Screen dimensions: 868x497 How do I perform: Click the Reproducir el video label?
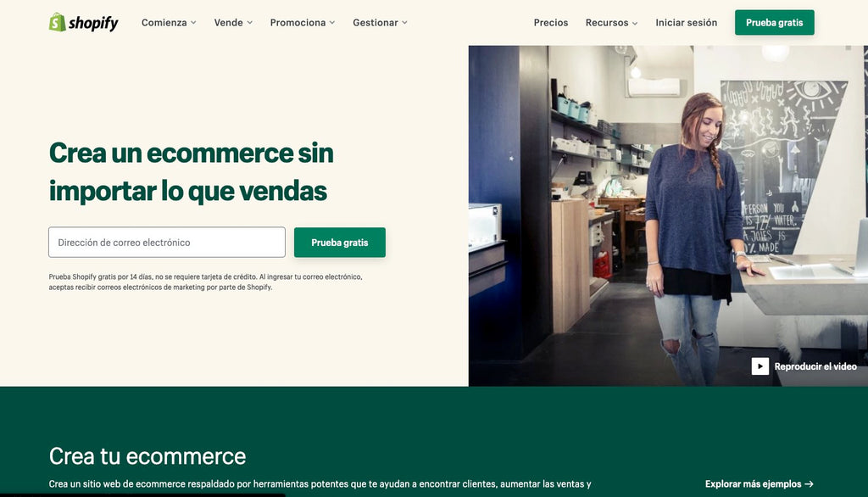pyautogui.click(x=815, y=366)
